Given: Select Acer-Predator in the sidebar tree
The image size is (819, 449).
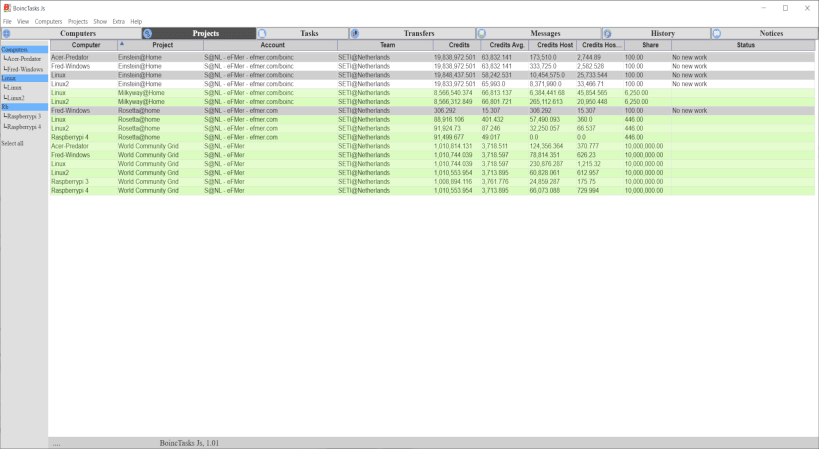Looking at the screenshot, I should pyautogui.click(x=24, y=59).
